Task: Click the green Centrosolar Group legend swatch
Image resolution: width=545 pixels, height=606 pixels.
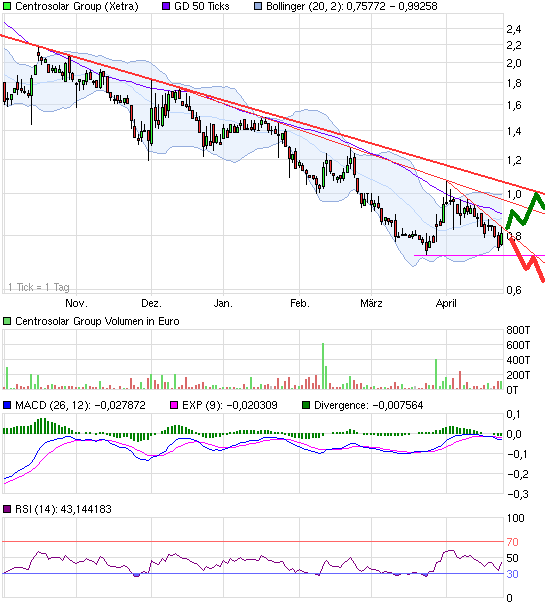Action: 7,6
